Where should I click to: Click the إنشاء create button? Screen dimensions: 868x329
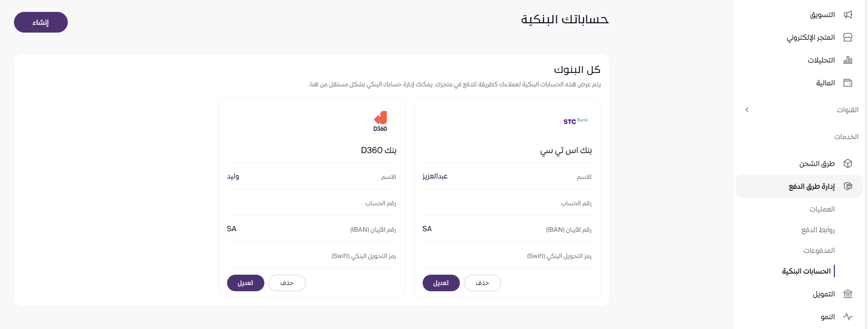(41, 22)
